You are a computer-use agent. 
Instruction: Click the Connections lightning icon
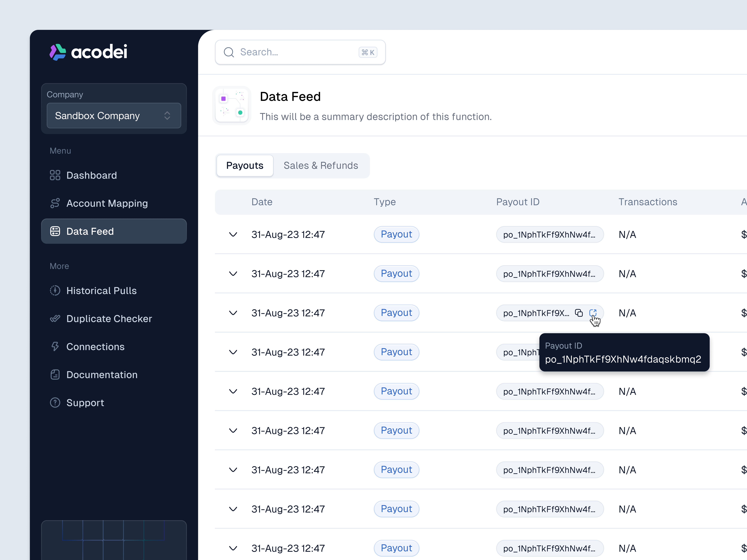[55, 346]
